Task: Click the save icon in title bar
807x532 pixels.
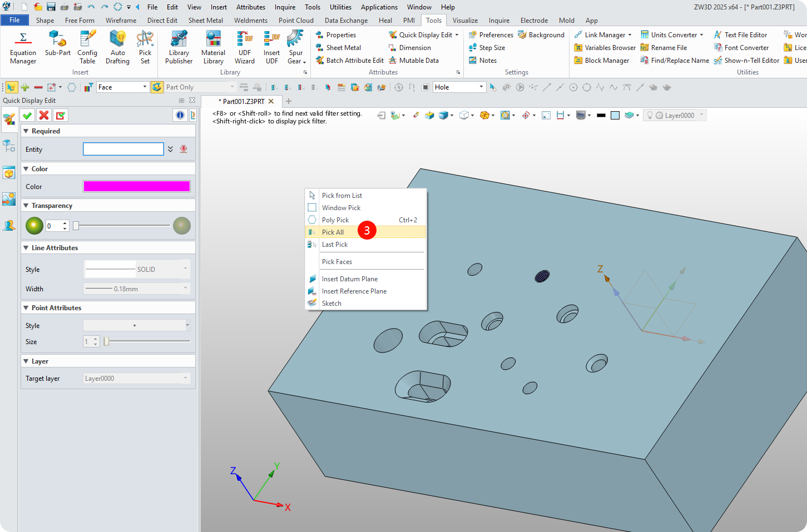Action: [x=51, y=7]
